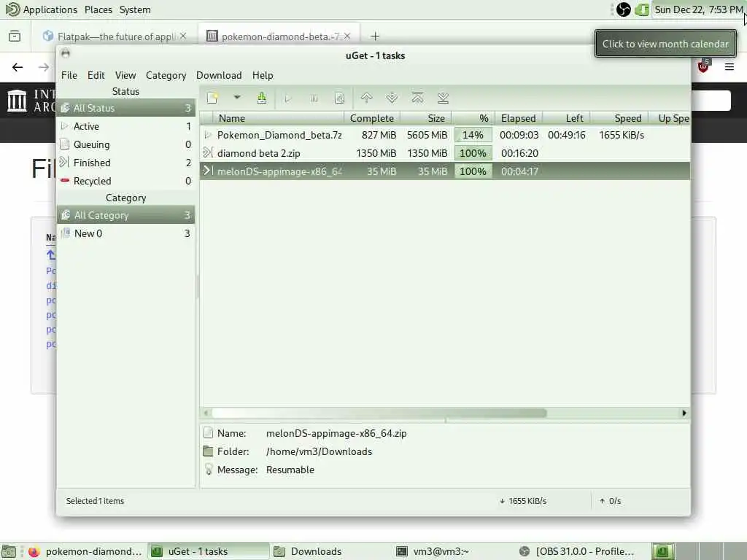747x560 pixels.
Task: Click the folder icon beside Folder in summary
Action: [x=208, y=451]
